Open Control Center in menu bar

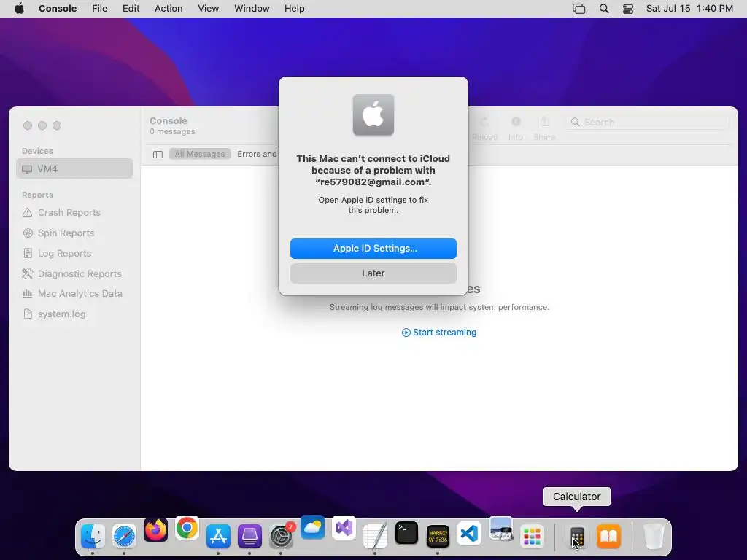[628, 9]
